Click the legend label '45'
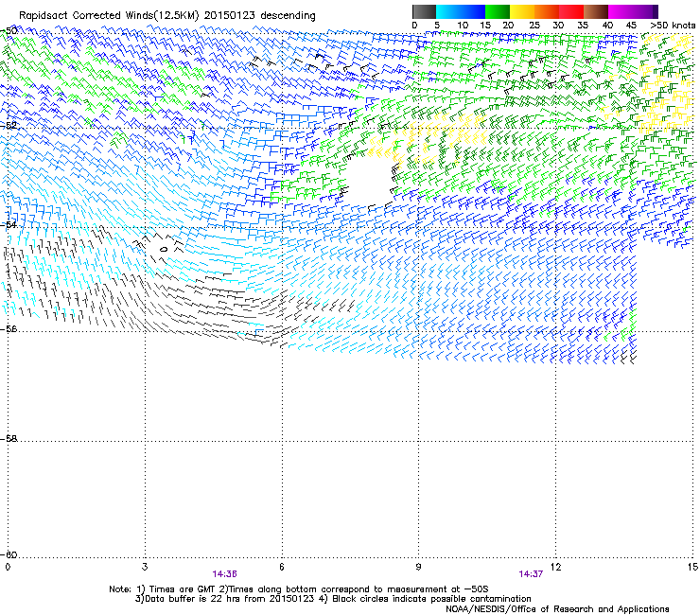This screenshot has height=615, width=700. coord(631,25)
